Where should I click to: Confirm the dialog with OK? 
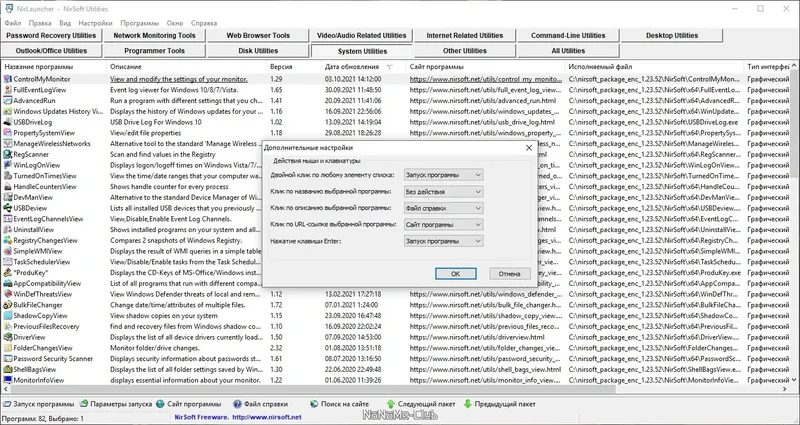(456, 273)
